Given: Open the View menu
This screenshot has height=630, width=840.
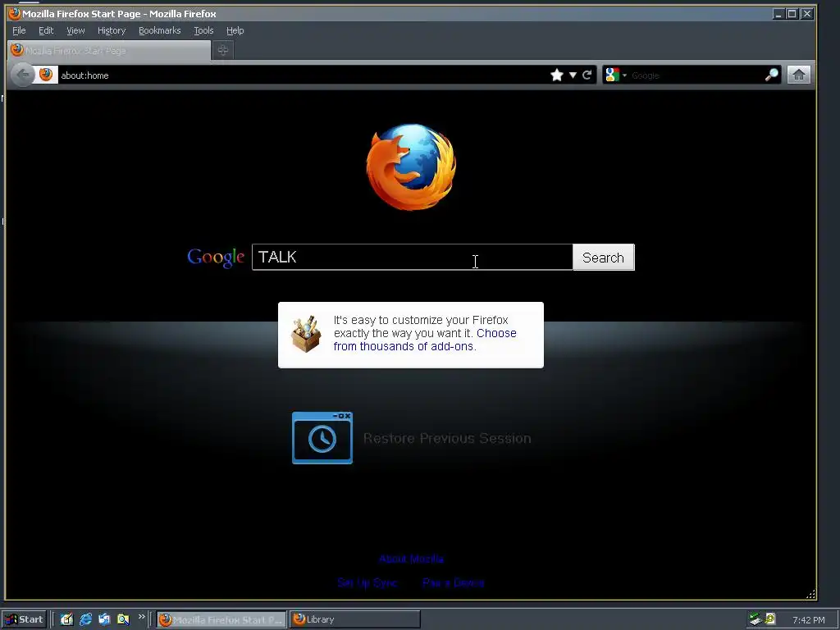Looking at the screenshot, I should tap(75, 30).
